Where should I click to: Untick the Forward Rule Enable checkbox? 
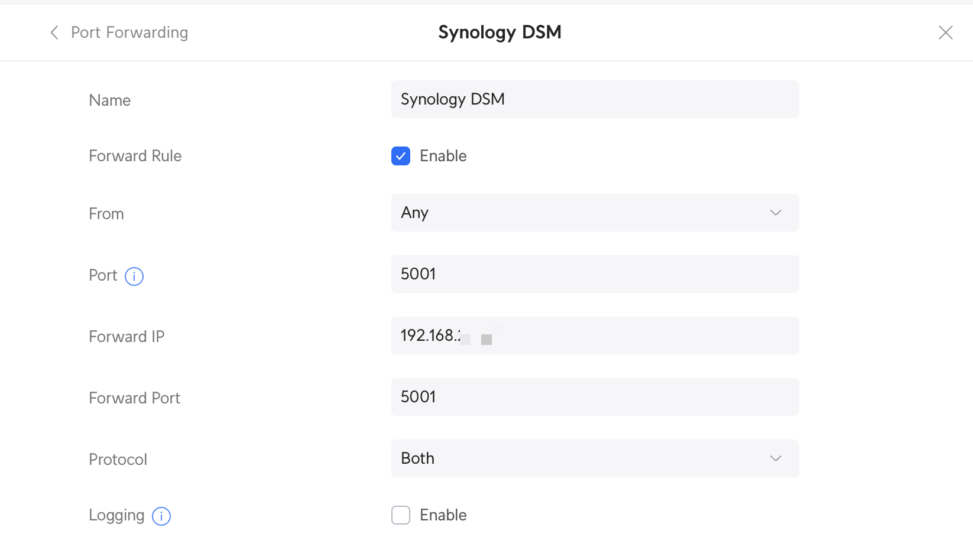tap(401, 156)
